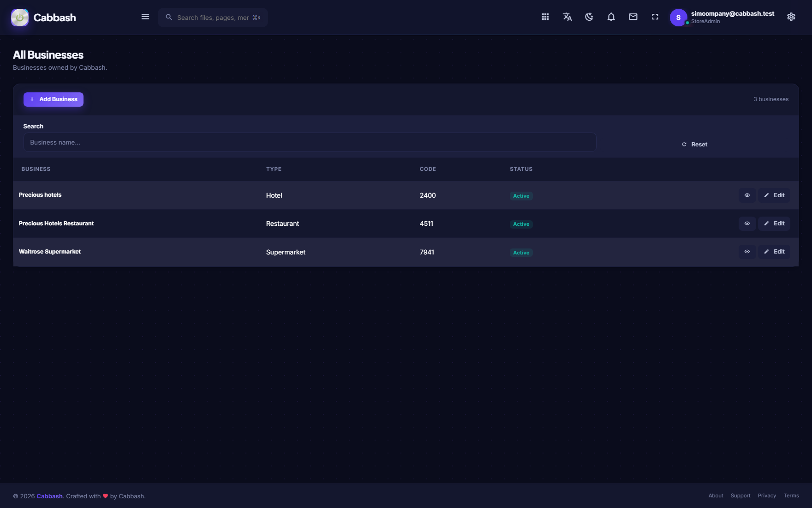This screenshot has height=508, width=812.
Task: Toggle the sidebar hamburger menu
Action: [x=145, y=17]
